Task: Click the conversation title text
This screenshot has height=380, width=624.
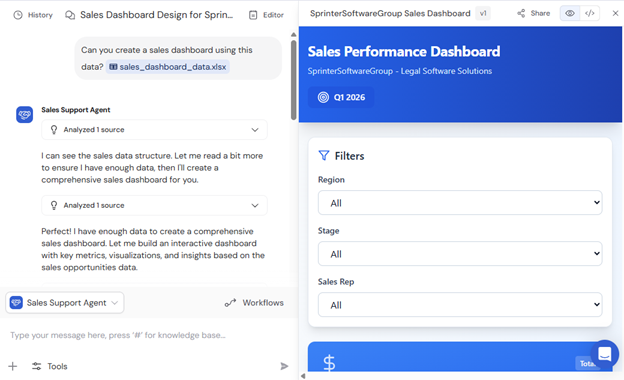Action: tap(156, 15)
